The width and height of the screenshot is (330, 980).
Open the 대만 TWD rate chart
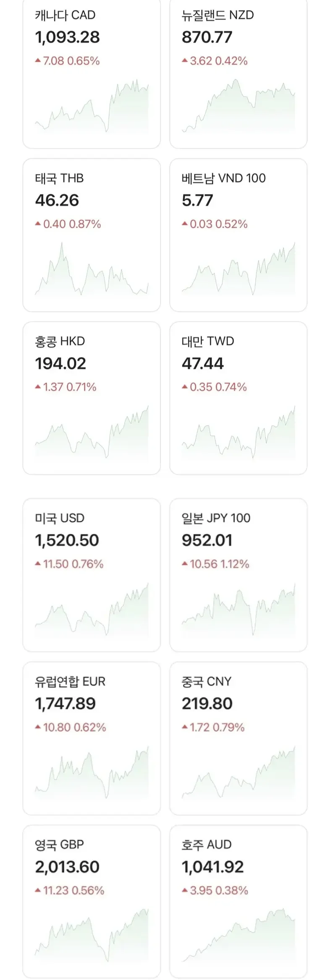click(238, 432)
